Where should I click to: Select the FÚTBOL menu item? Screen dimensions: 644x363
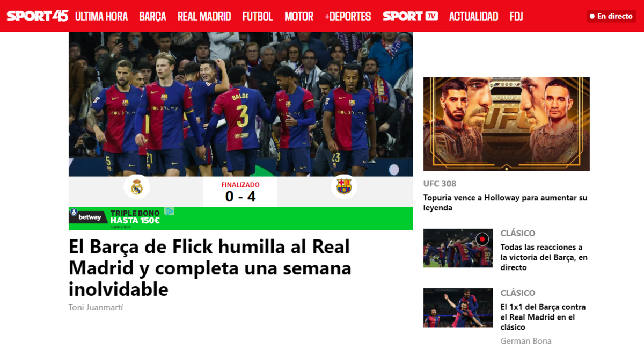coord(258,17)
